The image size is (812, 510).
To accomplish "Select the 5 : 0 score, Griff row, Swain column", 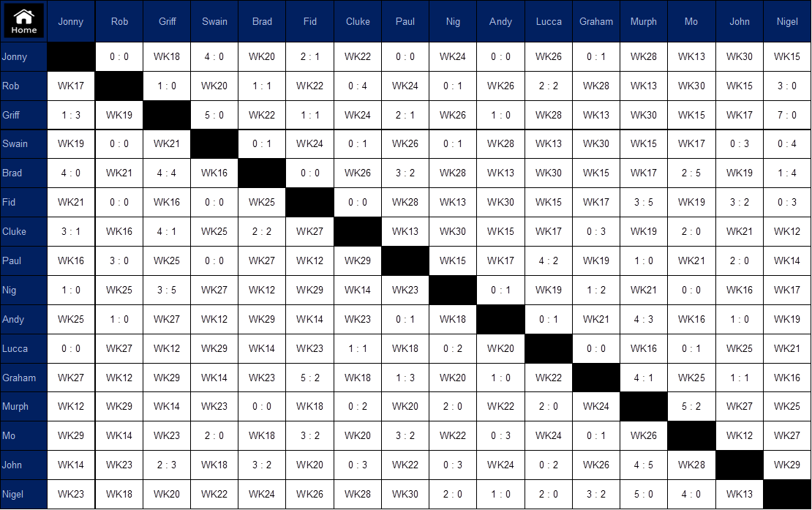I will (214, 115).
